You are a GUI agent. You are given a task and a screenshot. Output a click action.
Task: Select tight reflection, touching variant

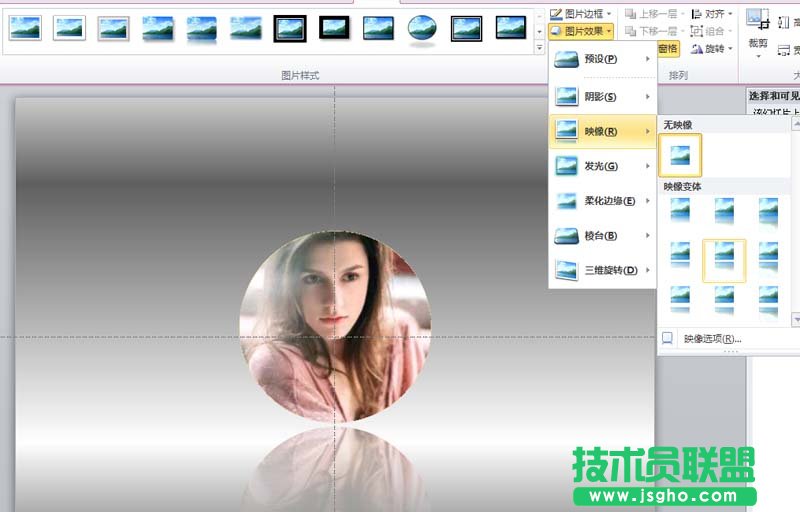(x=680, y=211)
